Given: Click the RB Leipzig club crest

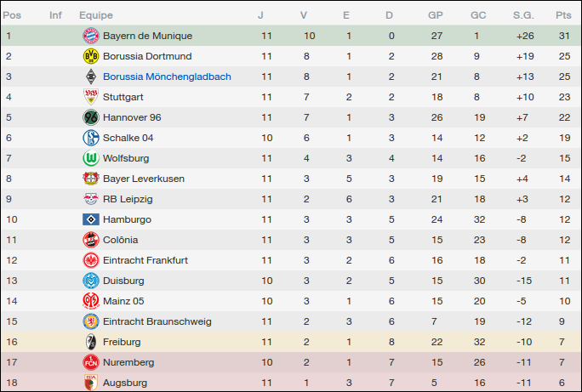Looking at the screenshot, I should [x=90, y=199].
